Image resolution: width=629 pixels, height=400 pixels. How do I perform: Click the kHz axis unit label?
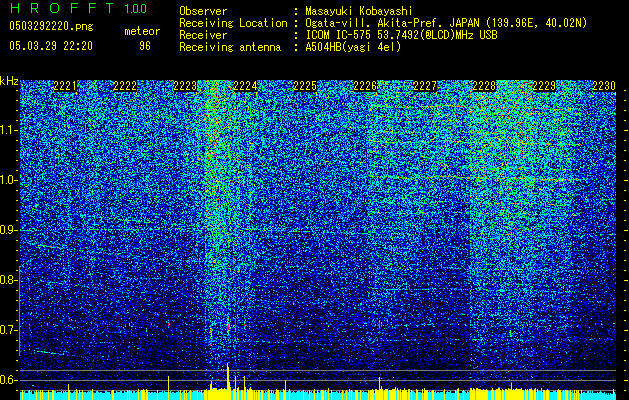9,81
